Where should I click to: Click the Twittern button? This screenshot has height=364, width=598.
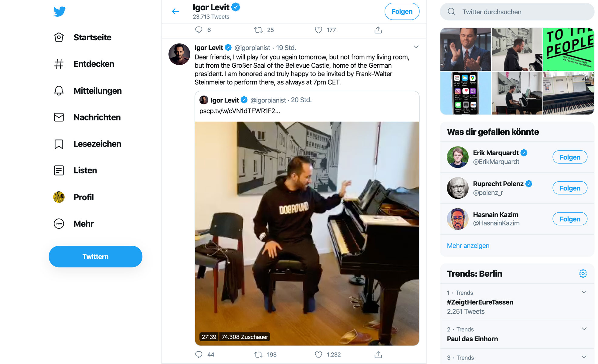95,257
